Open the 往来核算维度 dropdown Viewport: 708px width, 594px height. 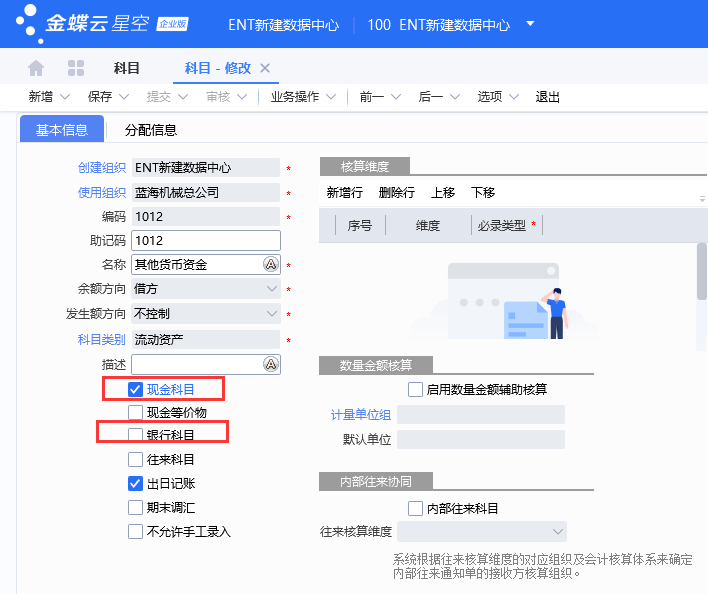click(557, 532)
